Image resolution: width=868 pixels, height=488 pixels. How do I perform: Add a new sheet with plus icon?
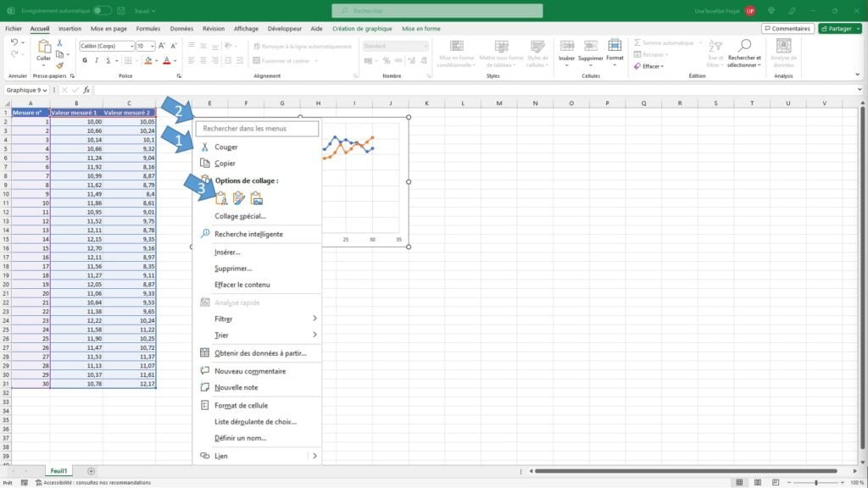click(x=92, y=471)
